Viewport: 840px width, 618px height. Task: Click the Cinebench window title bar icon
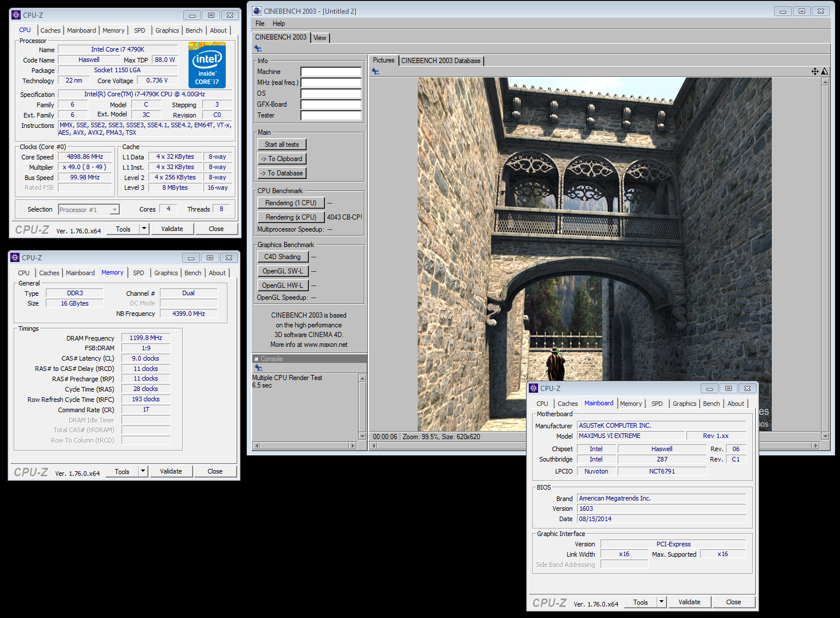pyautogui.click(x=257, y=11)
